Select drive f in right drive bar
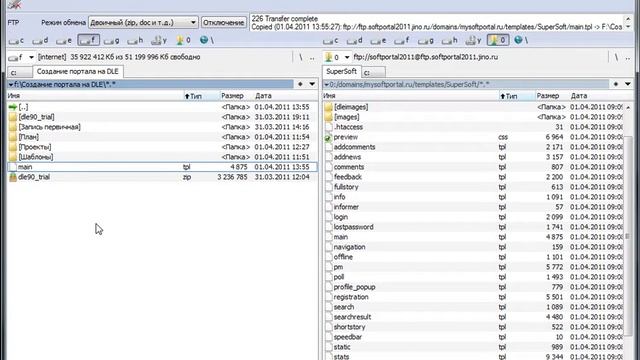Viewport: 640px width, 360px height. point(402,40)
